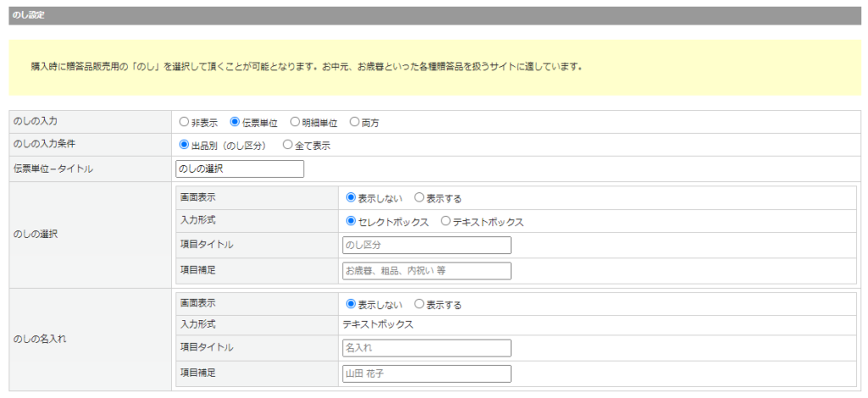The height and width of the screenshot is (398, 868).
Task: Click のし区分 item title field
Action: [x=426, y=245]
